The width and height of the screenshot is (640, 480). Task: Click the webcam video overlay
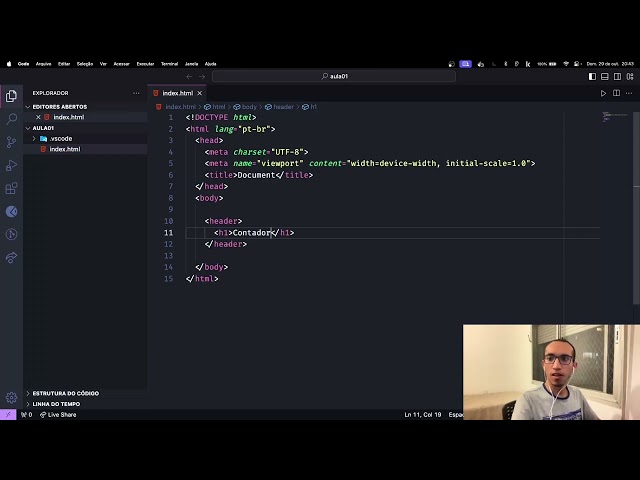point(551,372)
